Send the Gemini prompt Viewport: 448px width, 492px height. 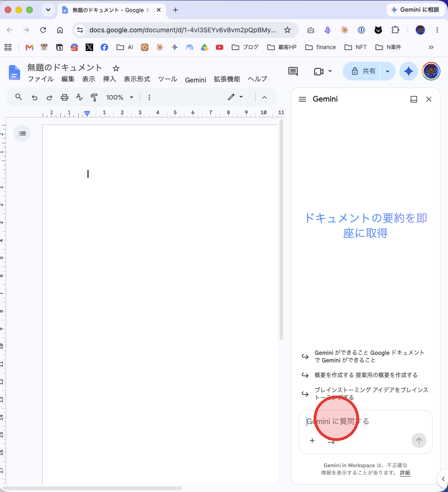(x=419, y=441)
